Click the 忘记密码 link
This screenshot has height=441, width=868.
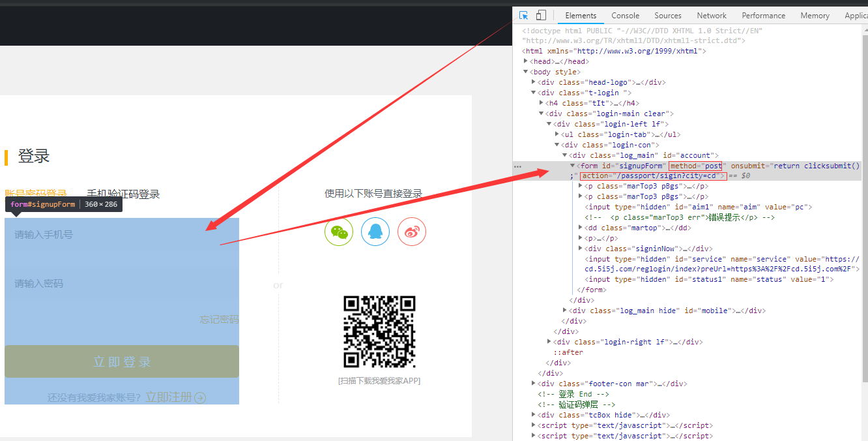[219, 320]
